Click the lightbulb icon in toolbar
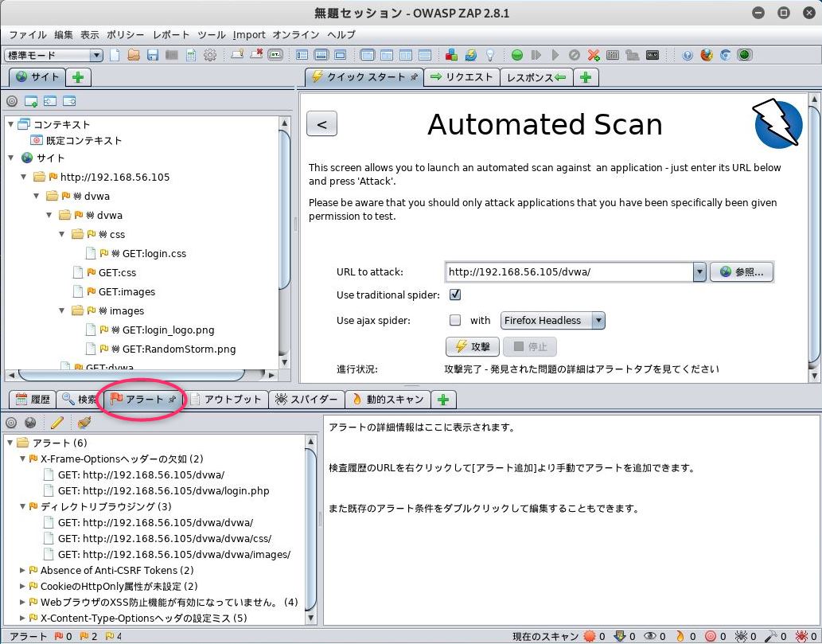This screenshot has width=822, height=644. tap(489, 55)
